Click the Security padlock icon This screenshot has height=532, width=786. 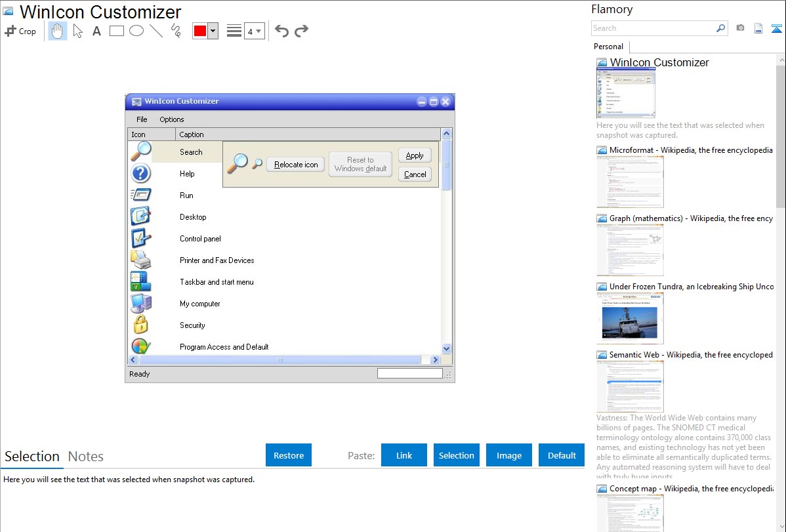pyautogui.click(x=141, y=325)
